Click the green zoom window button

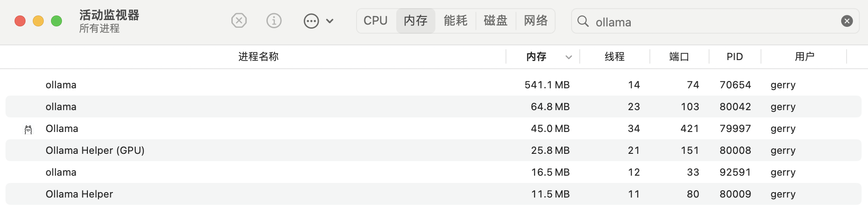coord(56,21)
